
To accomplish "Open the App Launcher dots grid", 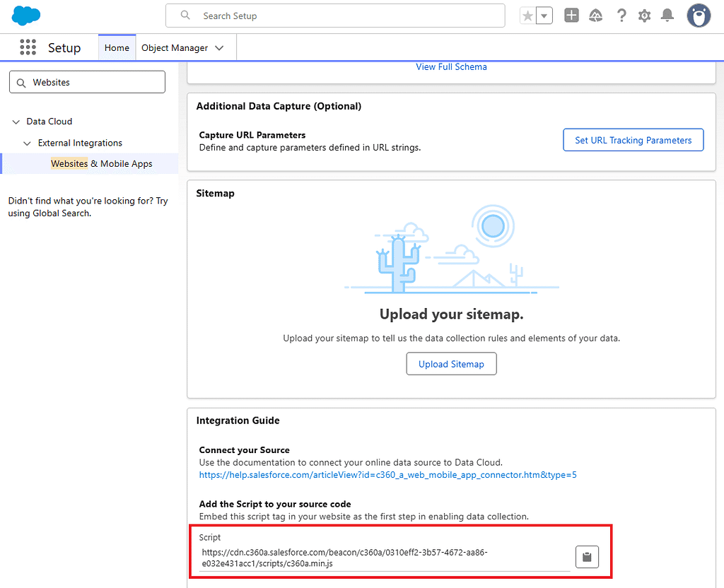I will coord(28,47).
